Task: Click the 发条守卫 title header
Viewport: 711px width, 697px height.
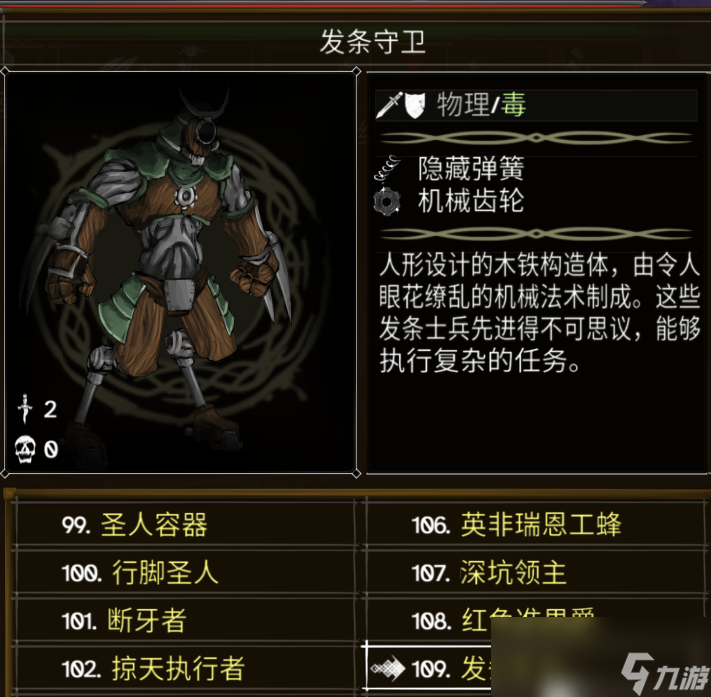Action: (373, 42)
